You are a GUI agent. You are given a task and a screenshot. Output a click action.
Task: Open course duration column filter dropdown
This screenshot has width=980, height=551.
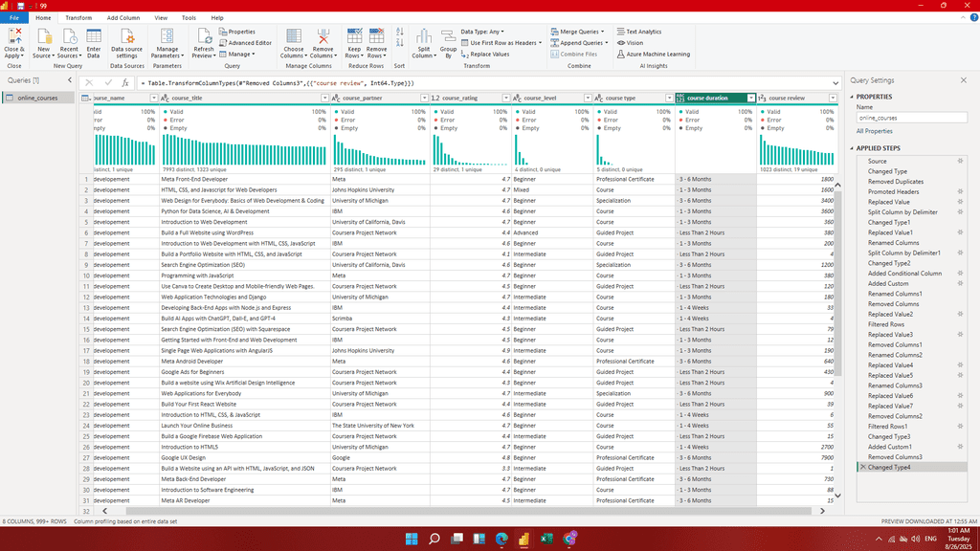pyautogui.click(x=751, y=99)
